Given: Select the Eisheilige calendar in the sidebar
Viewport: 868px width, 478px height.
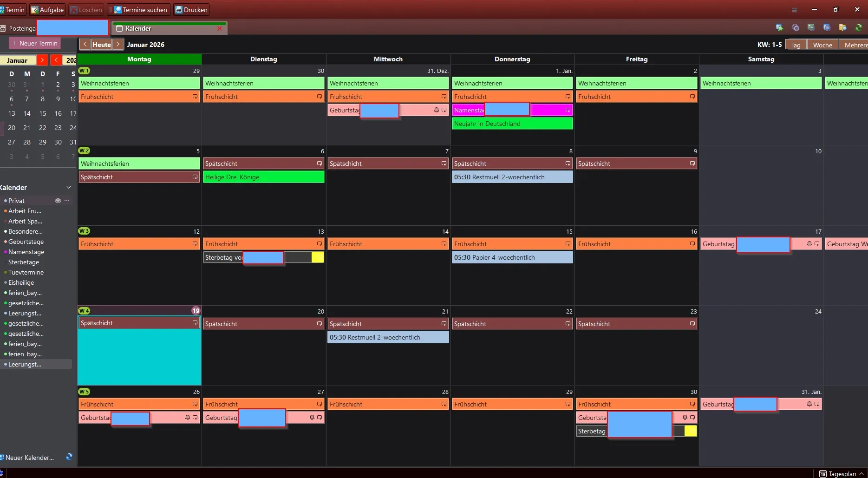Looking at the screenshot, I should [x=21, y=282].
